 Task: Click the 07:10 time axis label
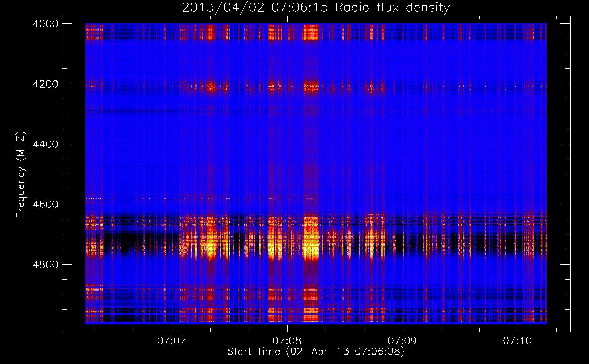click(517, 341)
